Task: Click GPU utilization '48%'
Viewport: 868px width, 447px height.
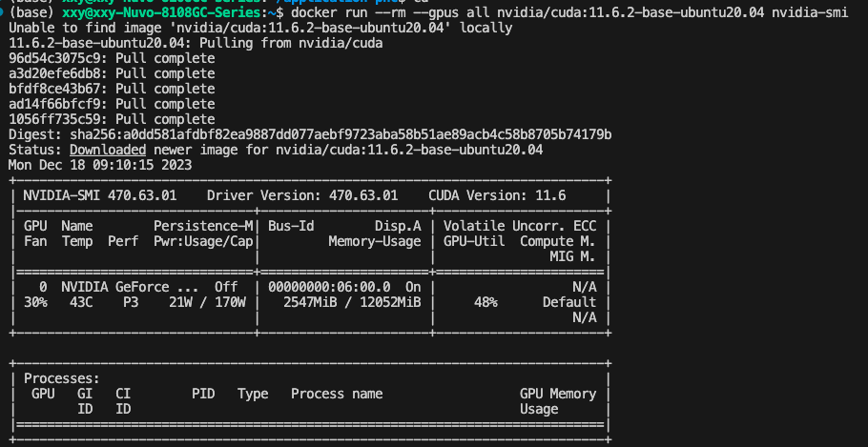Action: coord(486,303)
